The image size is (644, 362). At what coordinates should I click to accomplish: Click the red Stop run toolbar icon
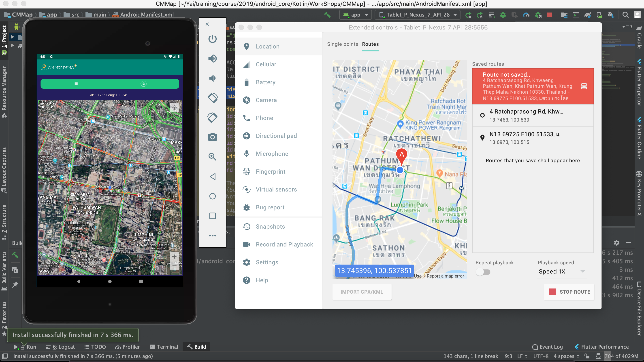click(549, 15)
